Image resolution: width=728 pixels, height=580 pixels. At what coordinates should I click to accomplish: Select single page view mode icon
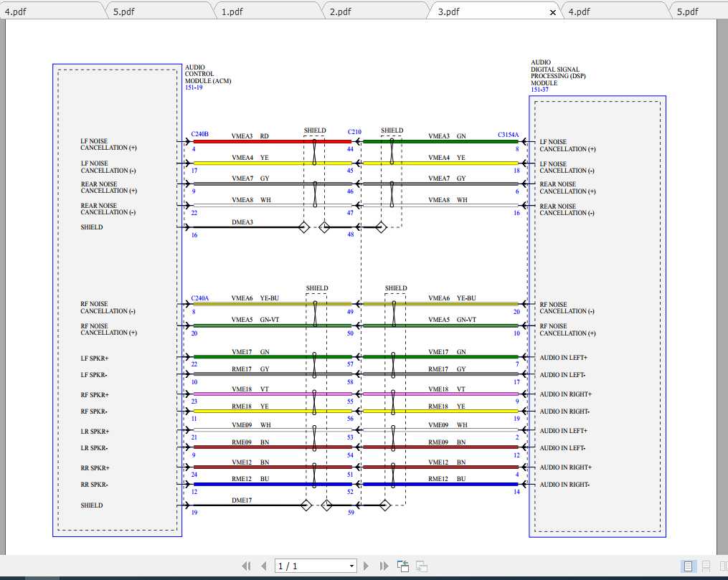[689, 566]
